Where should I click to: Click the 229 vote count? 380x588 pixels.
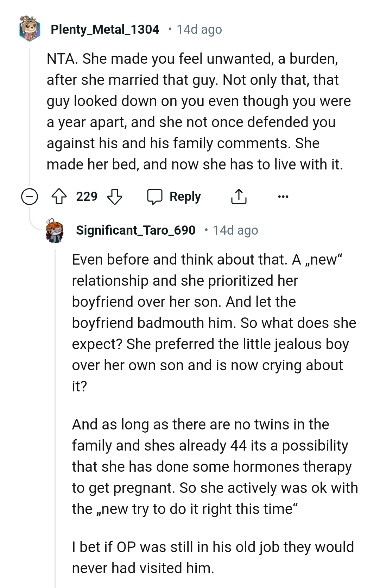click(x=87, y=197)
